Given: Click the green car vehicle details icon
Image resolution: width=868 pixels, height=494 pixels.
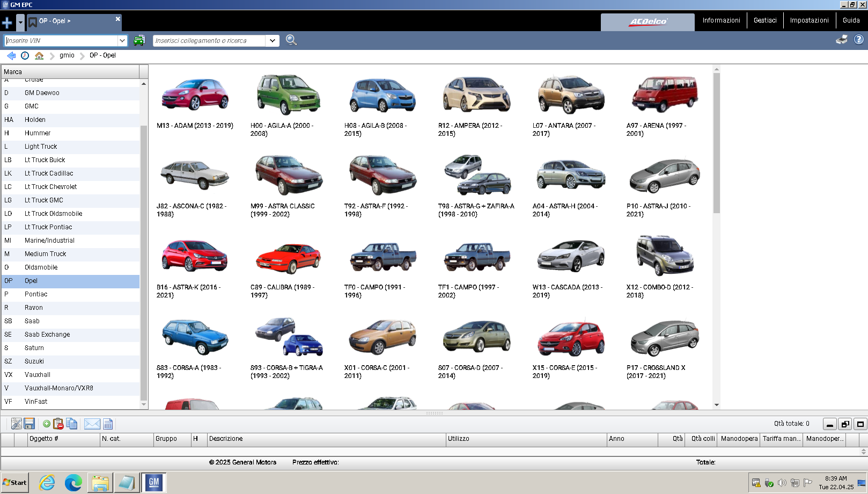Looking at the screenshot, I should (x=139, y=40).
